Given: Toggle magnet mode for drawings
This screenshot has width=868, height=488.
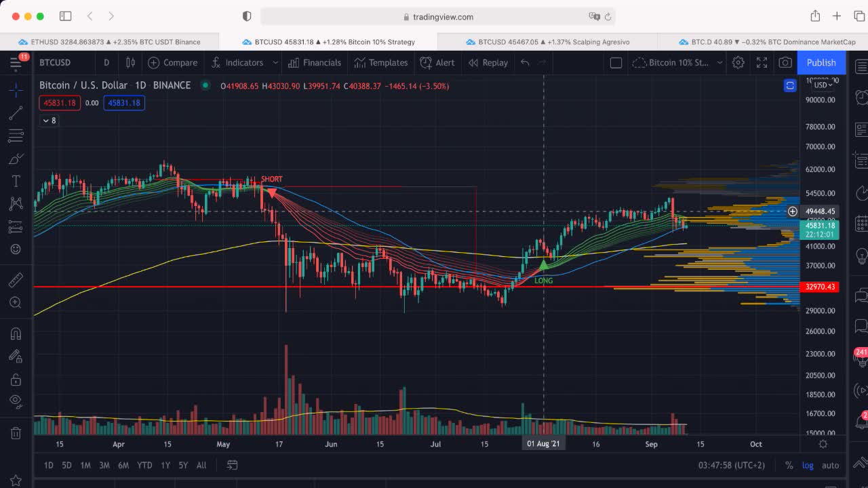Looking at the screenshot, I should [16, 333].
